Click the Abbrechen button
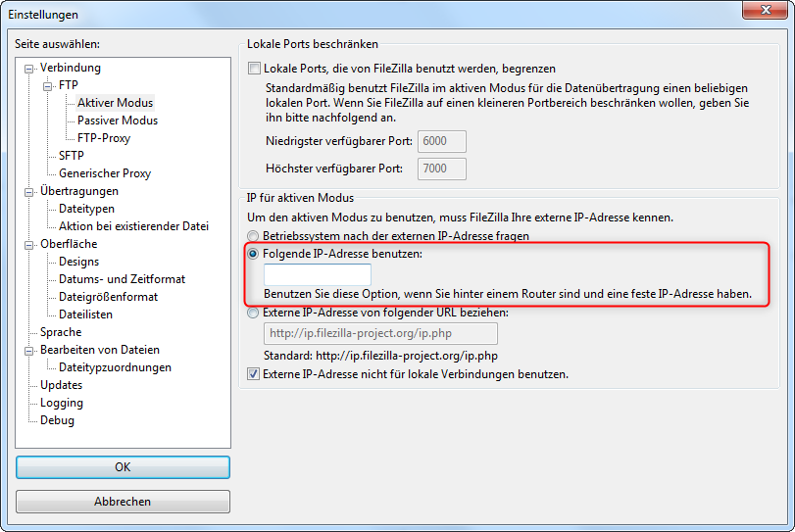 [x=123, y=502]
